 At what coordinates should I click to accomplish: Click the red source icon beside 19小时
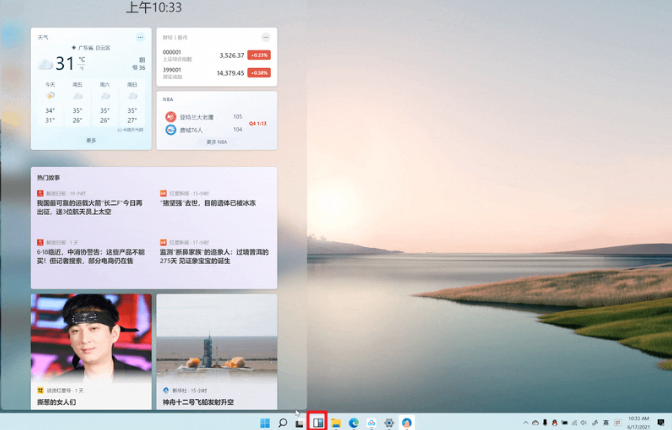40,193
